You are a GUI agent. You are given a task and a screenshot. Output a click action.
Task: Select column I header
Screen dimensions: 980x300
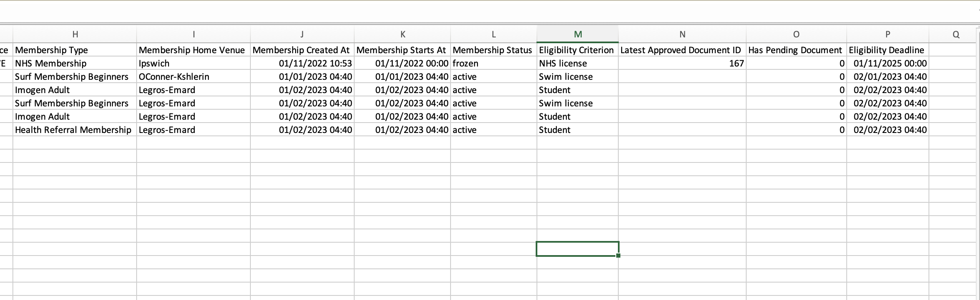click(x=194, y=34)
